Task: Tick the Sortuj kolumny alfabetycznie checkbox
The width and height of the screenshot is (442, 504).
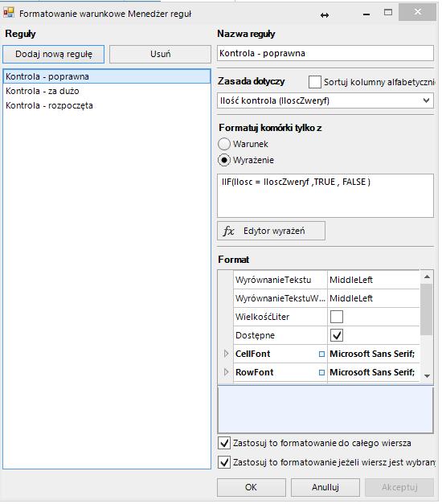Action: pyautogui.click(x=314, y=82)
